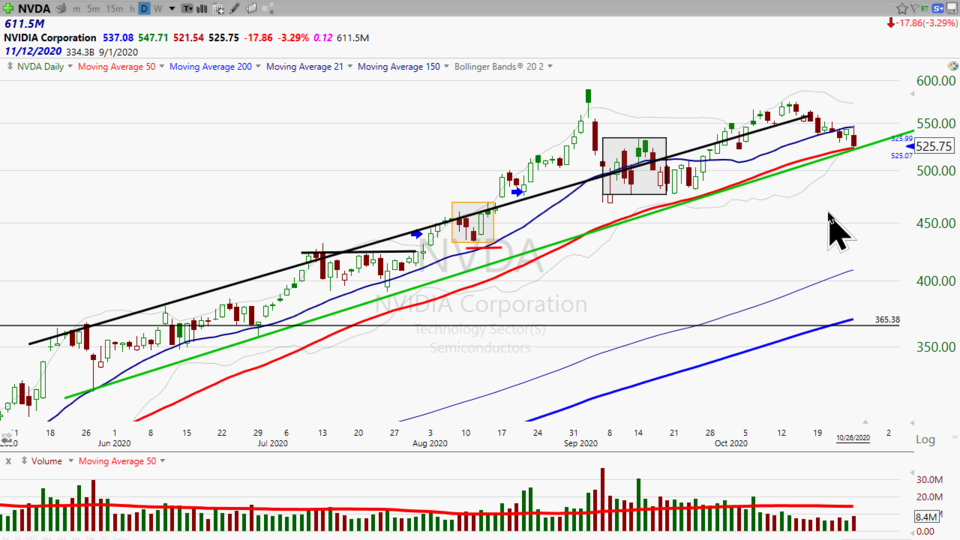
Task: Toggle the flag symbol icon
Action: [915, 8]
